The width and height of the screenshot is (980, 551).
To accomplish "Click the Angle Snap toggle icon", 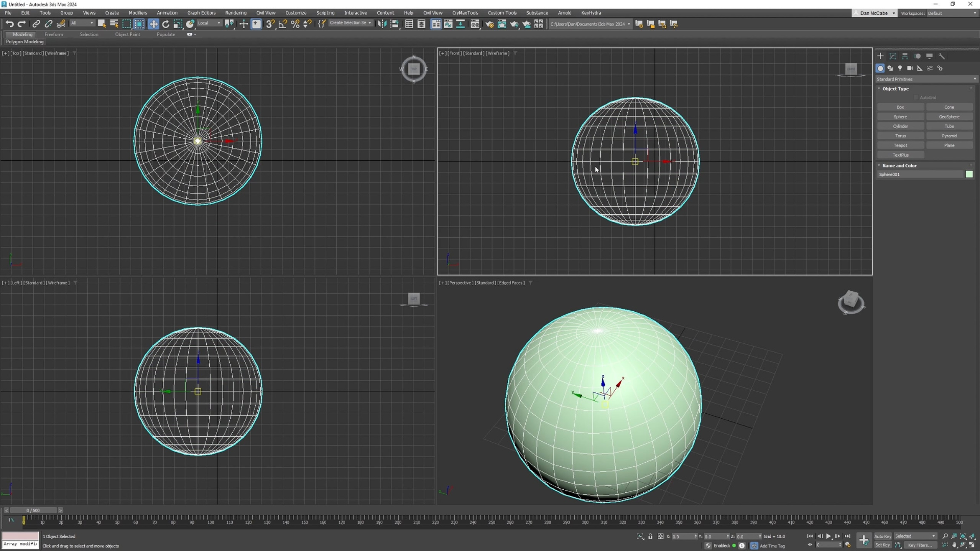I will tap(283, 24).
